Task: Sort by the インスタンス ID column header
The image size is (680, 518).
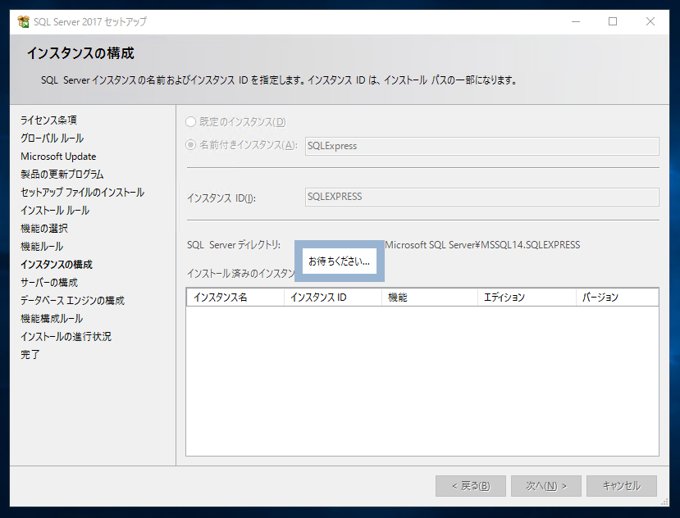Action: click(x=333, y=298)
